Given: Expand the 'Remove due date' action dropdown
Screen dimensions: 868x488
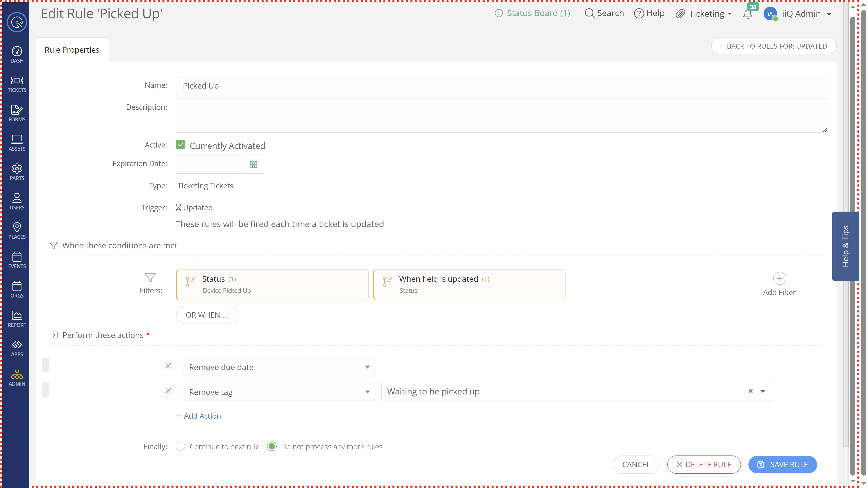Looking at the screenshot, I should (279, 367).
